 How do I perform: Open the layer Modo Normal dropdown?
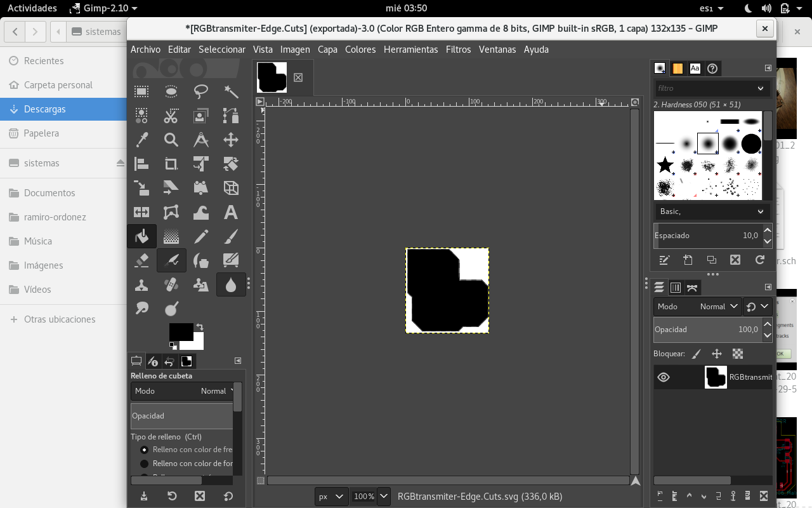698,306
